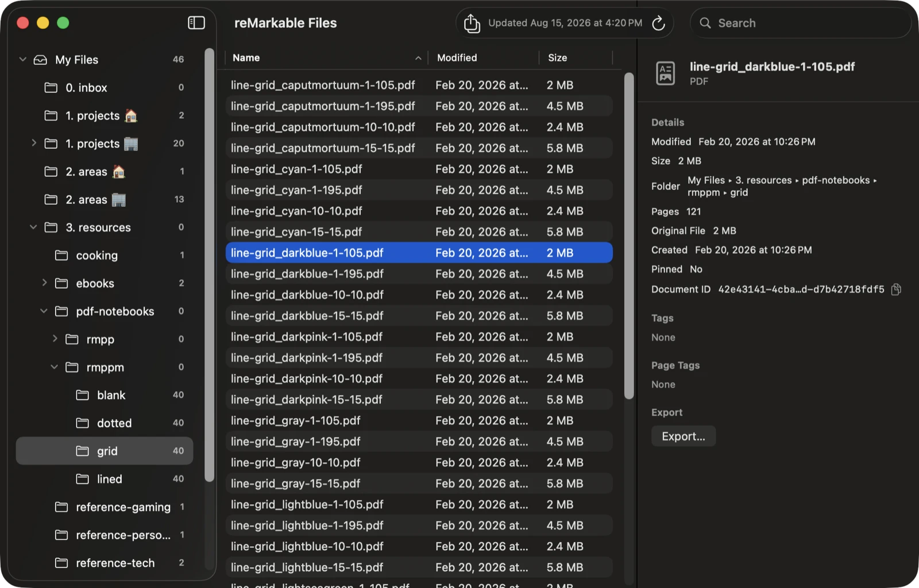
Task: Select line-grid_gray-1-105.pdf
Action: coord(419,420)
